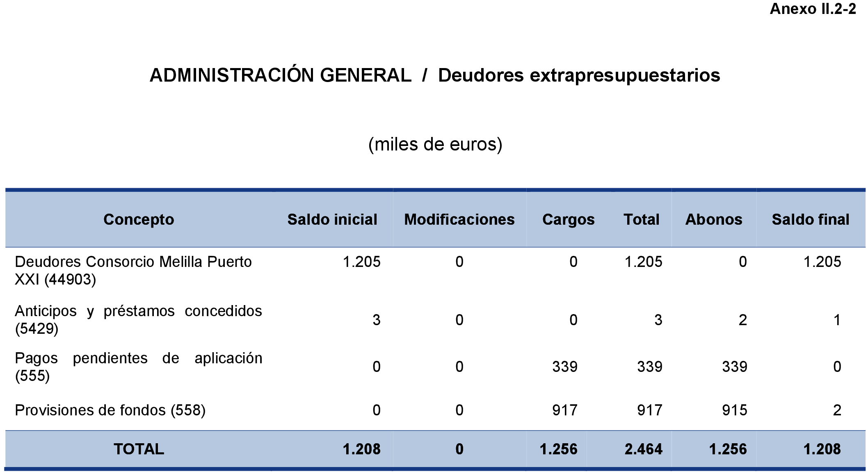Screen dimensions: 868x474
Task: Click Saldo final 1.208 in TOTAL row
Action: point(822,449)
